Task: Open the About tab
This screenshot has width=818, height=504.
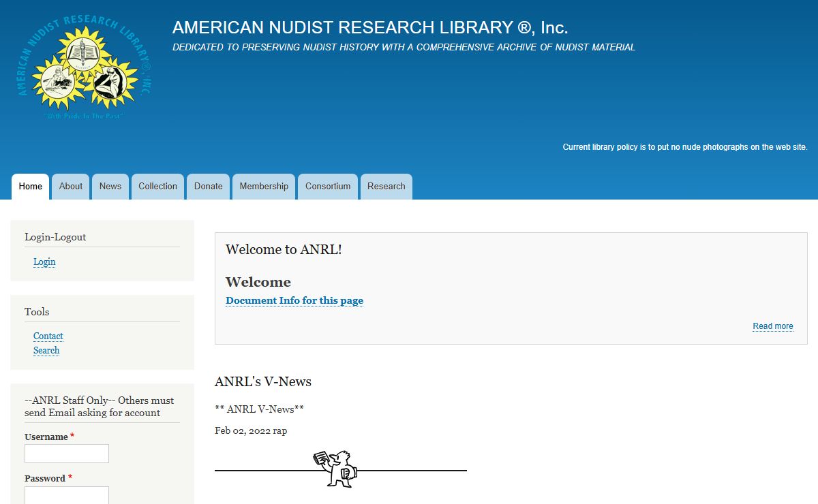Action: 71,187
